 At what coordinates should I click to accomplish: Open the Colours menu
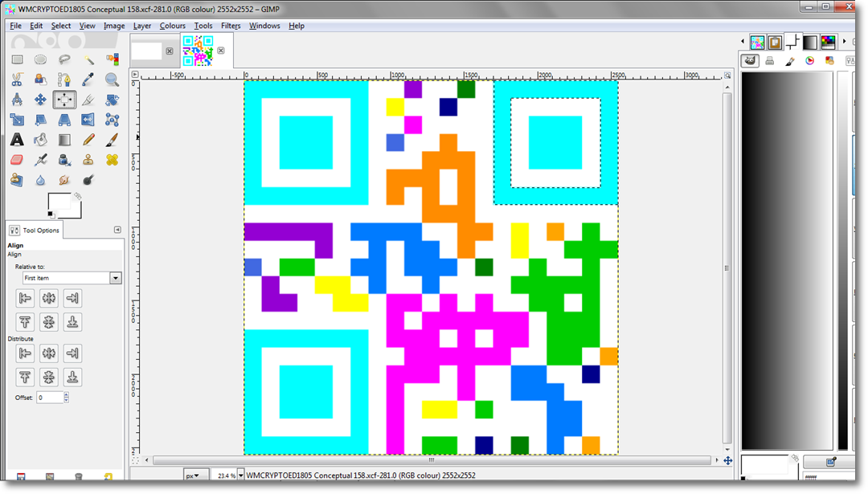[172, 26]
